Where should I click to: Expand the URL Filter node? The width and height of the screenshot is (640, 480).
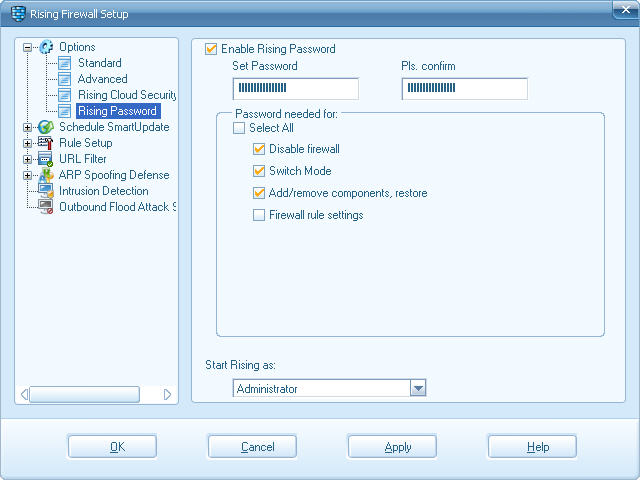pos(27,159)
